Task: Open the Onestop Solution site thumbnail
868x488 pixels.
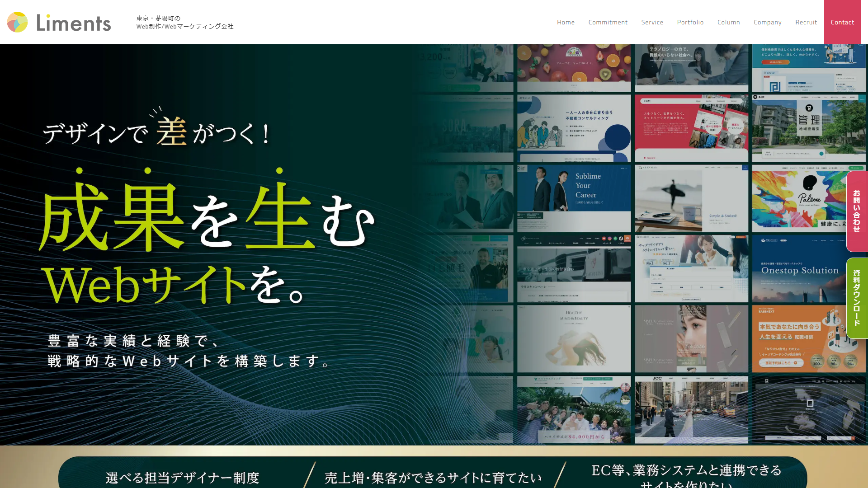Action: [x=808, y=268]
